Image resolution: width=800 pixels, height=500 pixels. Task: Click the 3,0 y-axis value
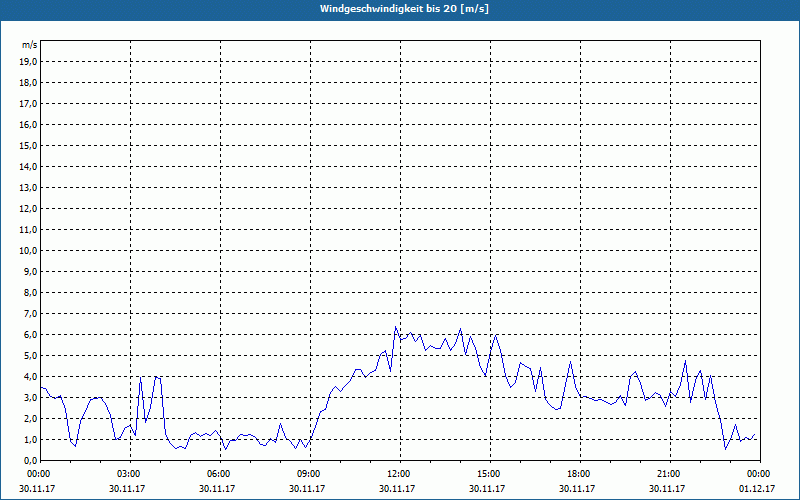click(x=30, y=397)
